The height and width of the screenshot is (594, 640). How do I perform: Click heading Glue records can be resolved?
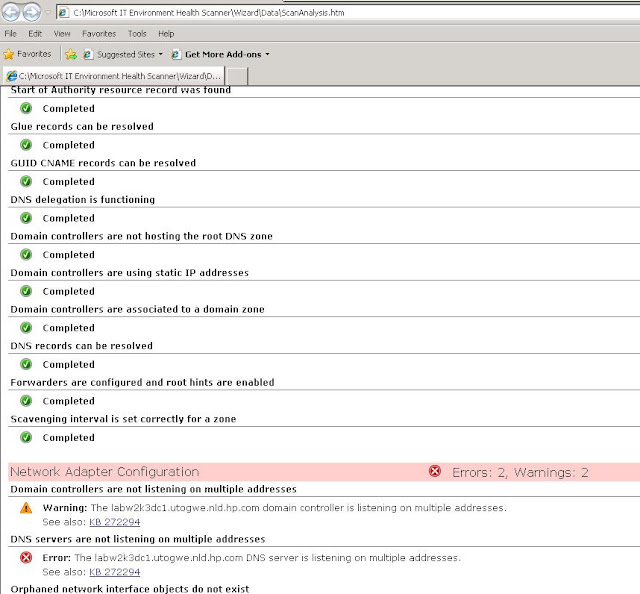tap(82, 127)
